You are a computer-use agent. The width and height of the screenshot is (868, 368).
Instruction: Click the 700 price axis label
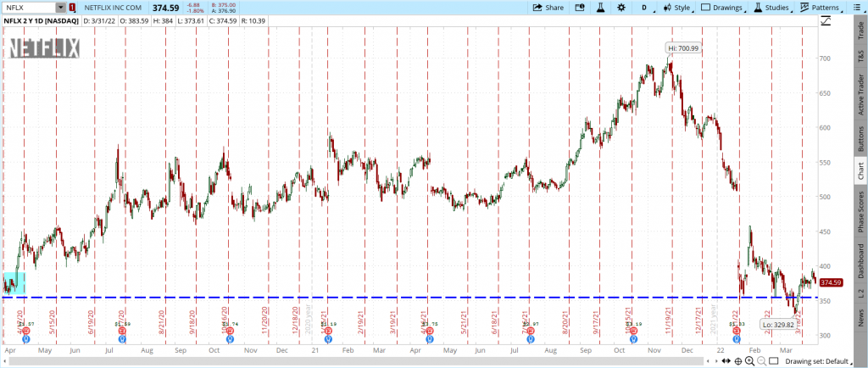coord(826,59)
